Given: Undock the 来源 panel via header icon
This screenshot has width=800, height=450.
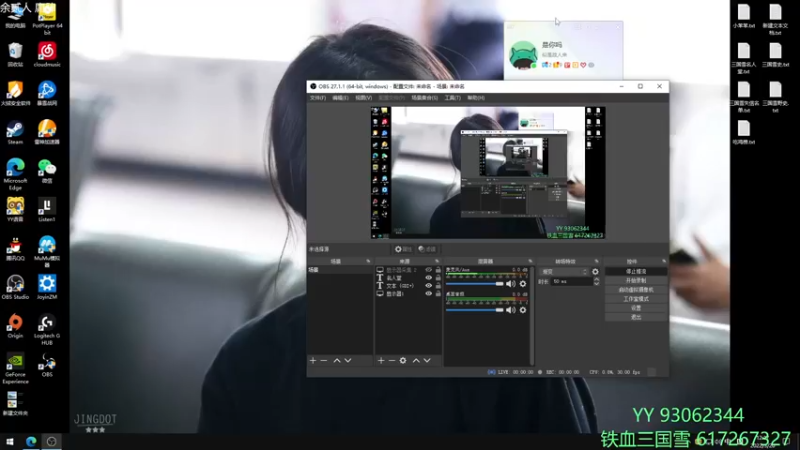Looking at the screenshot, I should [437, 261].
